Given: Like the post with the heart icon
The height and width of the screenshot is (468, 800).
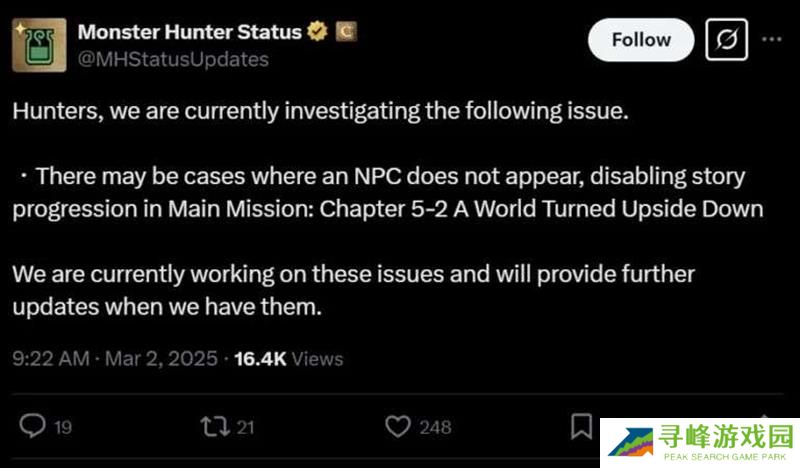Looking at the screenshot, I should (x=399, y=426).
